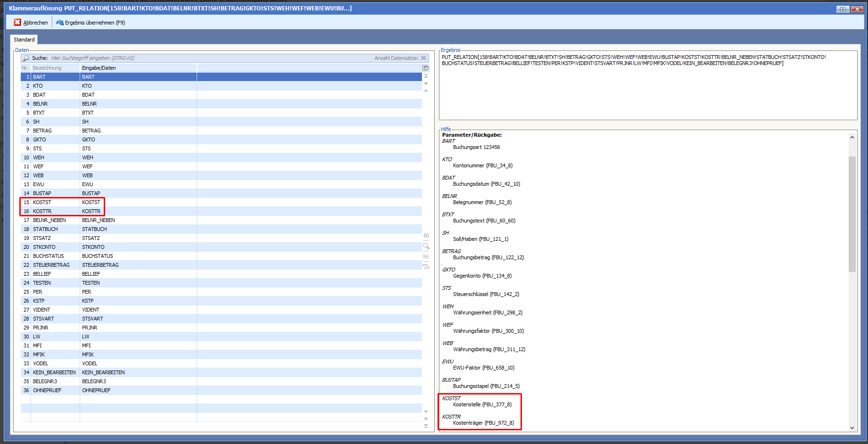Click the magnifier search icon beside table
Screen dimensions: 868x444
tap(426, 246)
